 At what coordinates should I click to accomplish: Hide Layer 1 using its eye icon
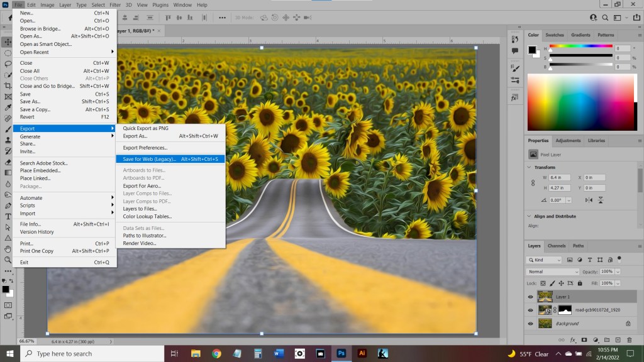point(530,297)
